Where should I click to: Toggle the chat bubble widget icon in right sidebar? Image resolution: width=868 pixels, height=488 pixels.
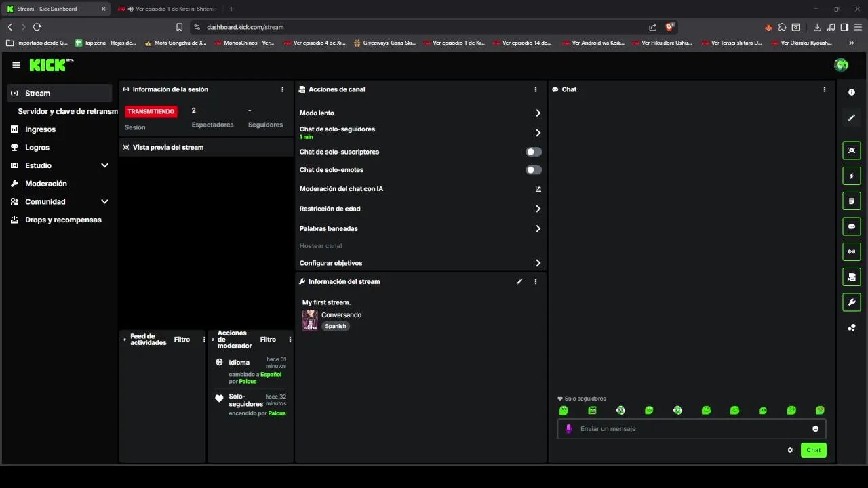click(x=852, y=226)
